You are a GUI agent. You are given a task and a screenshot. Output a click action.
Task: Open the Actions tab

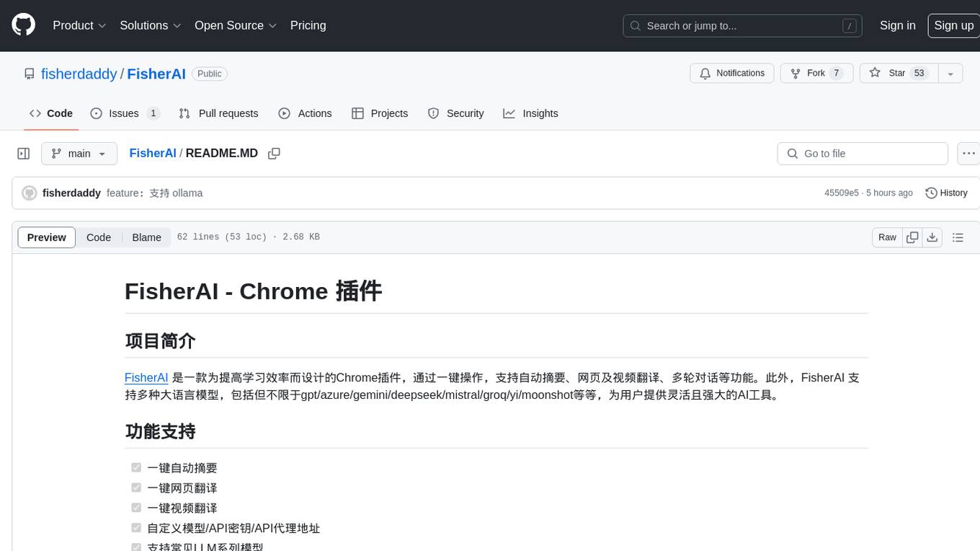pos(305,113)
